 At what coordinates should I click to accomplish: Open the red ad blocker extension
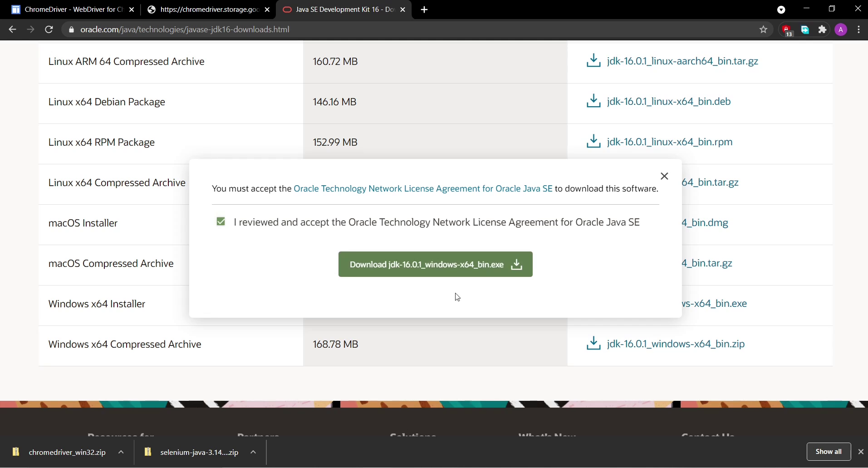point(787,30)
